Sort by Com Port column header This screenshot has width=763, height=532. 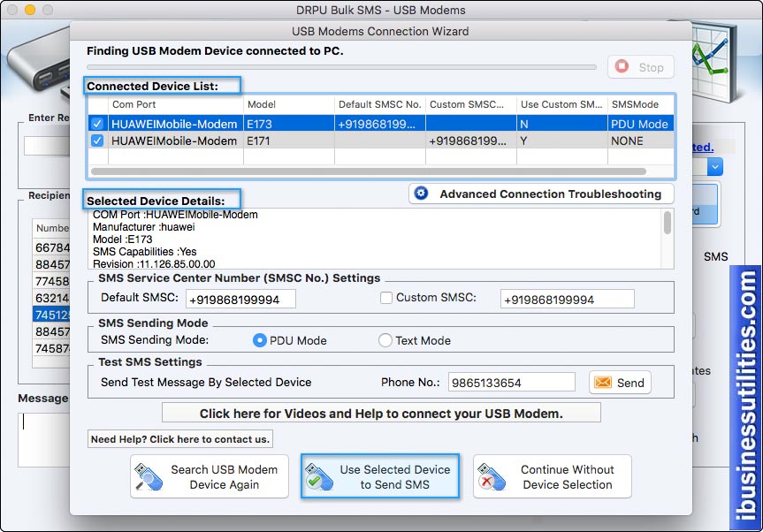tap(176, 104)
